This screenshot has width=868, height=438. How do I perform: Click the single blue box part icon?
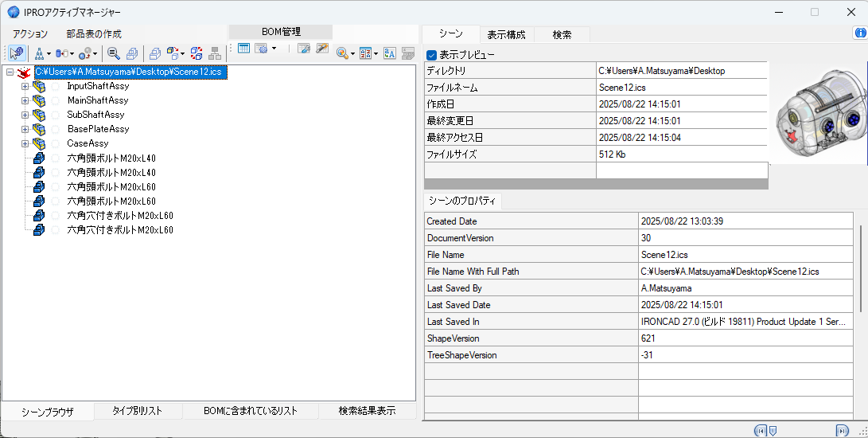coord(155,53)
